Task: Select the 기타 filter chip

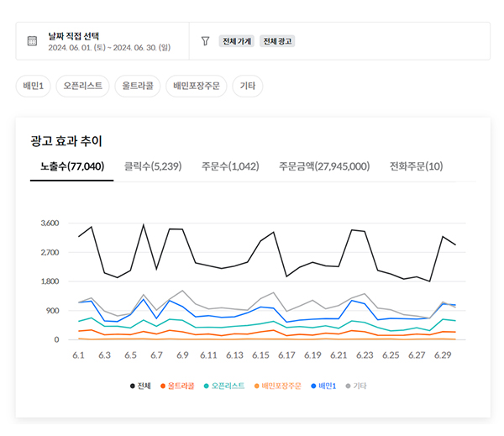Action: coord(248,86)
